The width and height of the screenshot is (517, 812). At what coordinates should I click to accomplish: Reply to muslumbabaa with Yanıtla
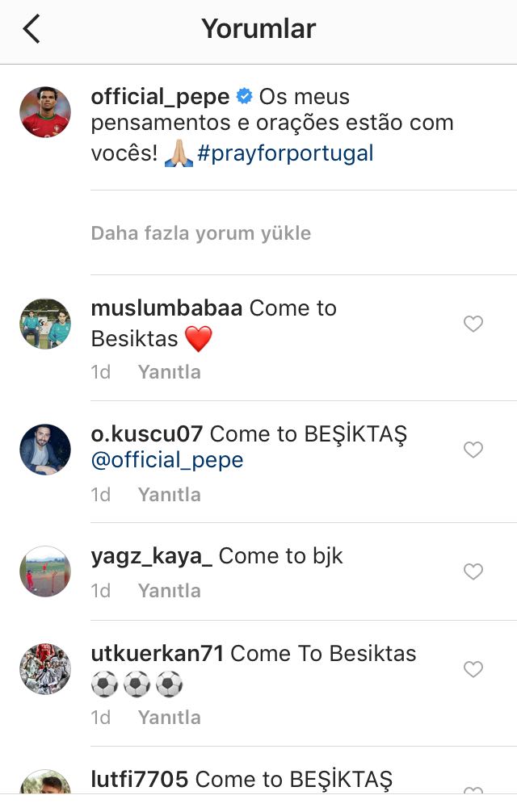[170, 372]
